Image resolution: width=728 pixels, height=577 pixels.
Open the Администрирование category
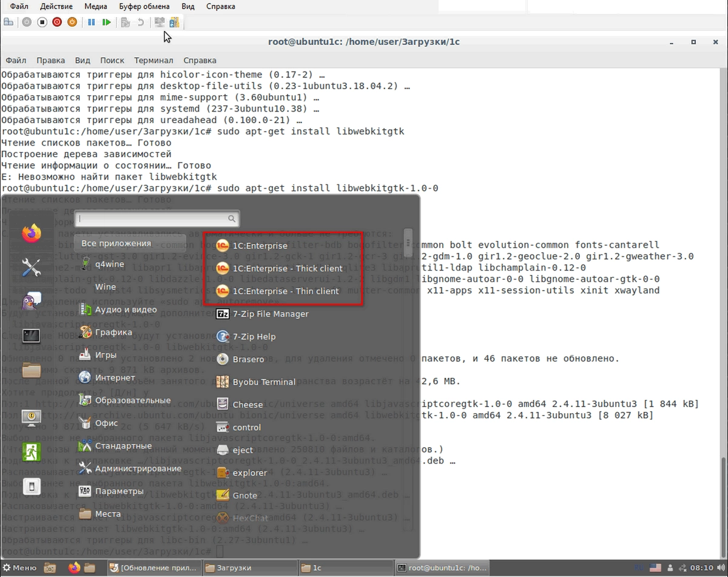(x=130, y=468)
